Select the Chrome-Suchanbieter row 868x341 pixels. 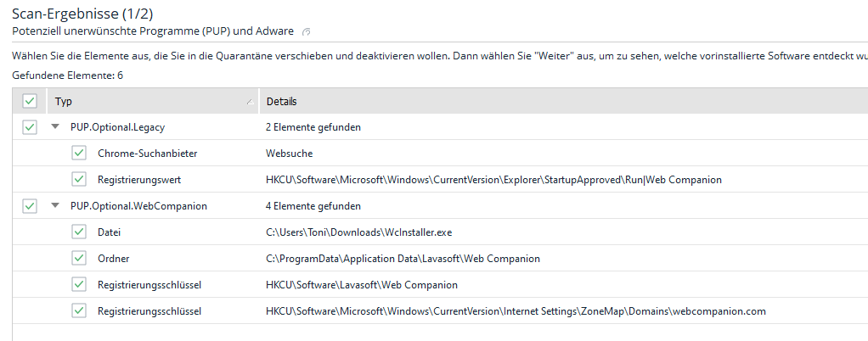click(440, 153)
